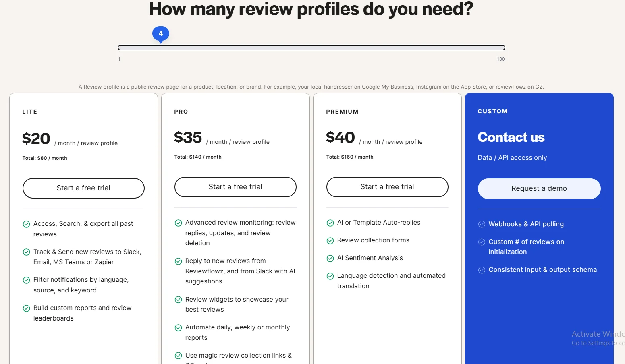The height and width of the screenshot is (364, 625).
Task: Click the slider track near the 100 label
Action: pyautogui.click(x=500, y=47)
